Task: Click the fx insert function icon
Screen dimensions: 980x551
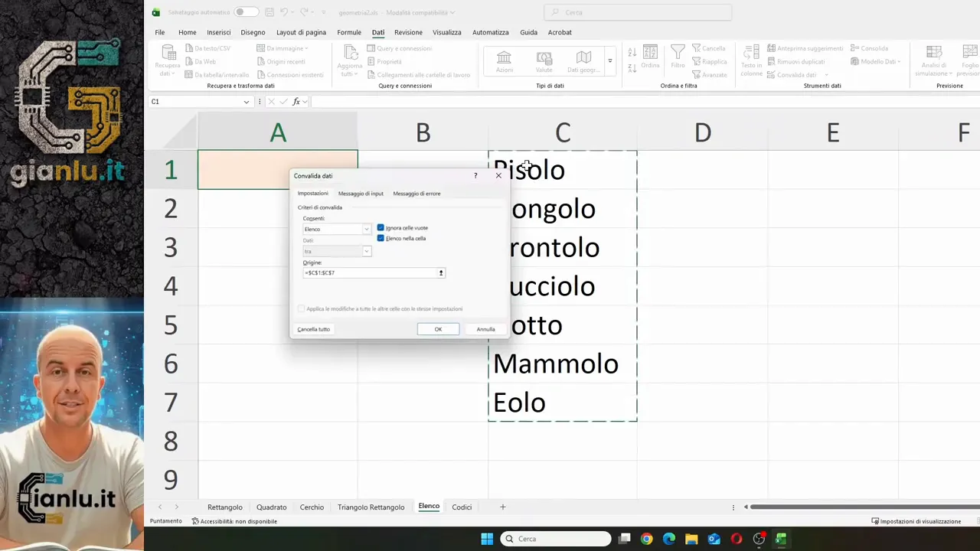Action: (x=296, y=102)
